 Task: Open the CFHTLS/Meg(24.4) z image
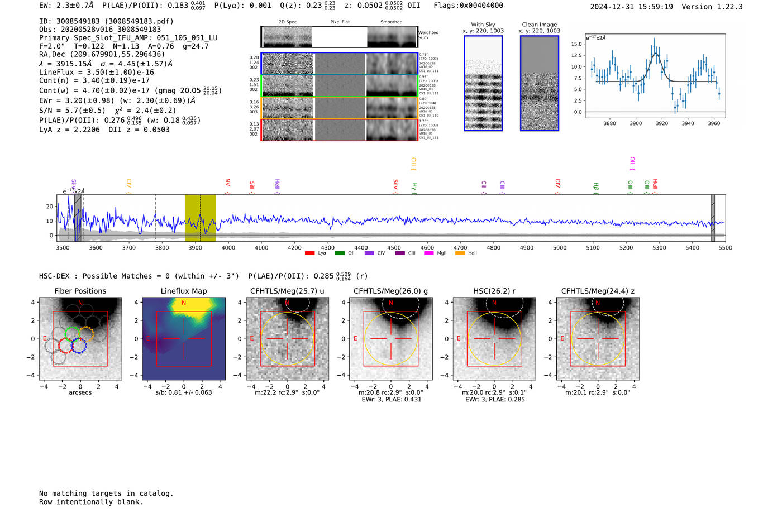click(598, 338)
